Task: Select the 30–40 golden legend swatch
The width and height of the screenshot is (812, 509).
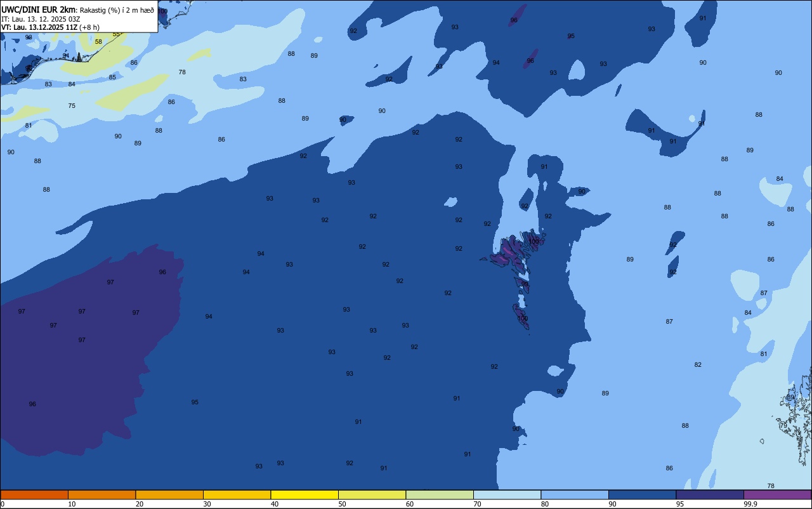Action: coord(237,494)
